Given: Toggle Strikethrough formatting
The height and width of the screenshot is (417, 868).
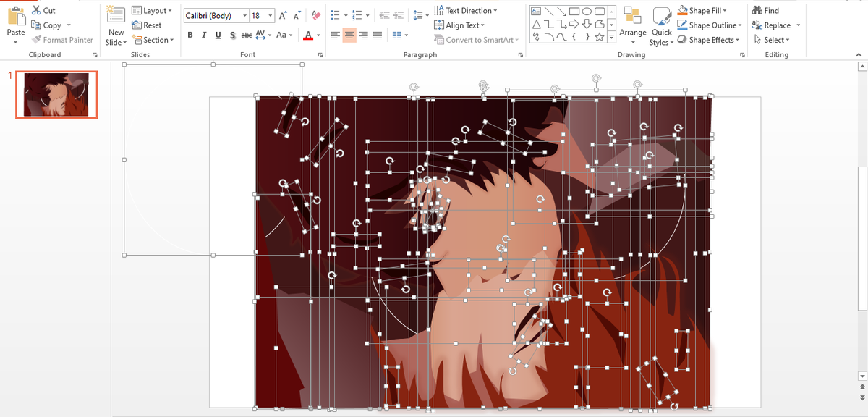Looking at the screenshot, I should (246, 35).
